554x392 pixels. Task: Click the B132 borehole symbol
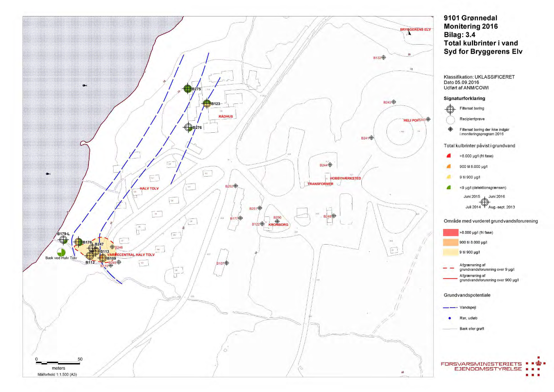[x=384, y=58]
